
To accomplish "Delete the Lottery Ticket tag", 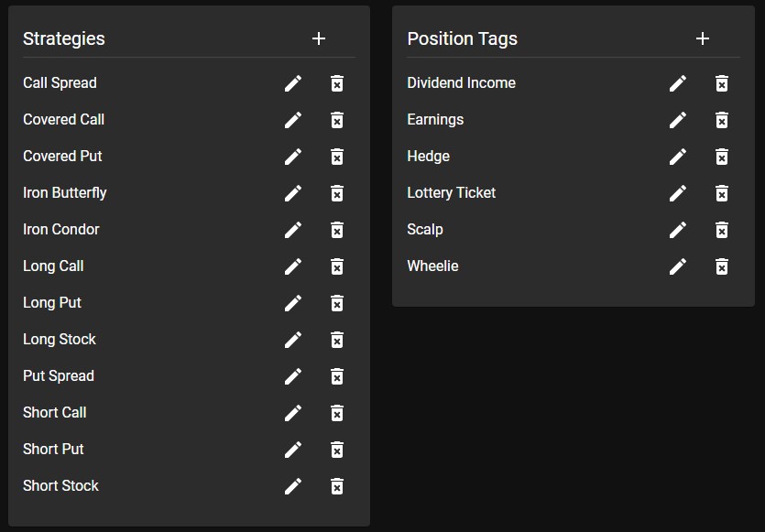I will (722, 193).
